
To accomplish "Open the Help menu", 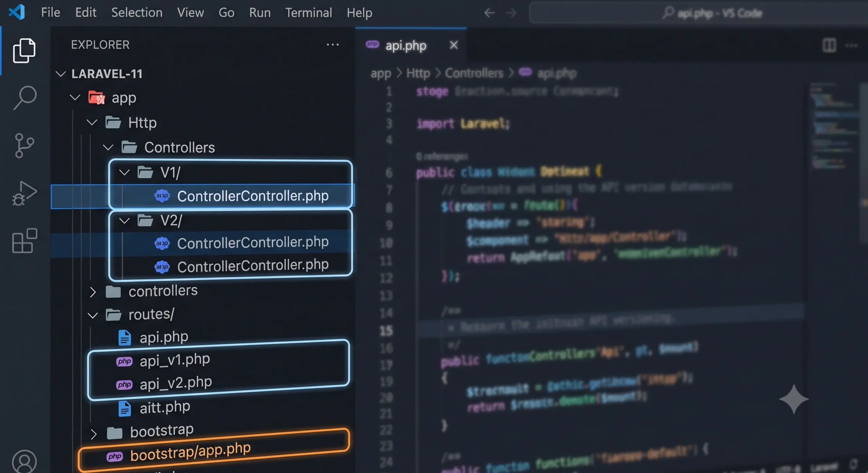I will [x=359, y=13].
